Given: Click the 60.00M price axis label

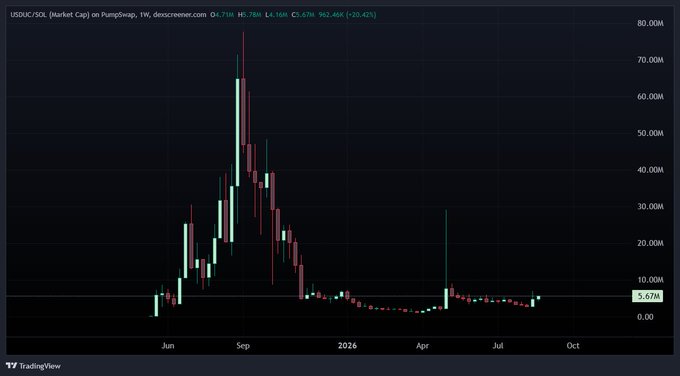Looking at the screenshot, I should pos(650,96).
